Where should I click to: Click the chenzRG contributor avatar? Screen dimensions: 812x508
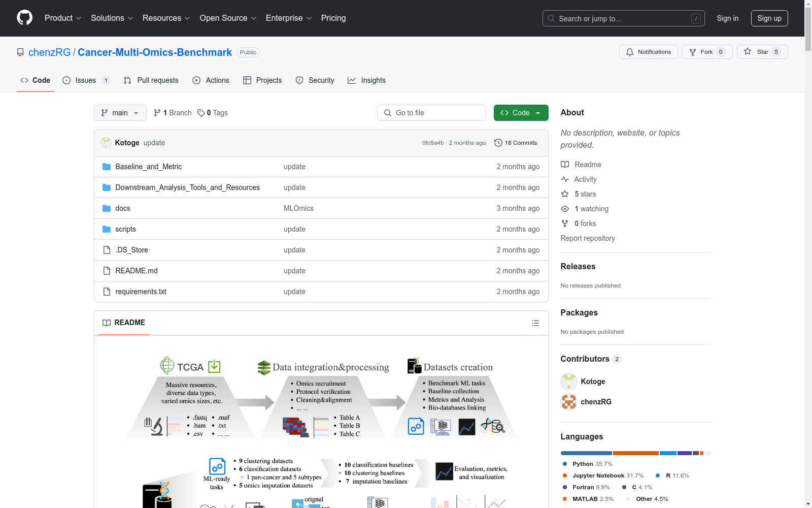569,402
